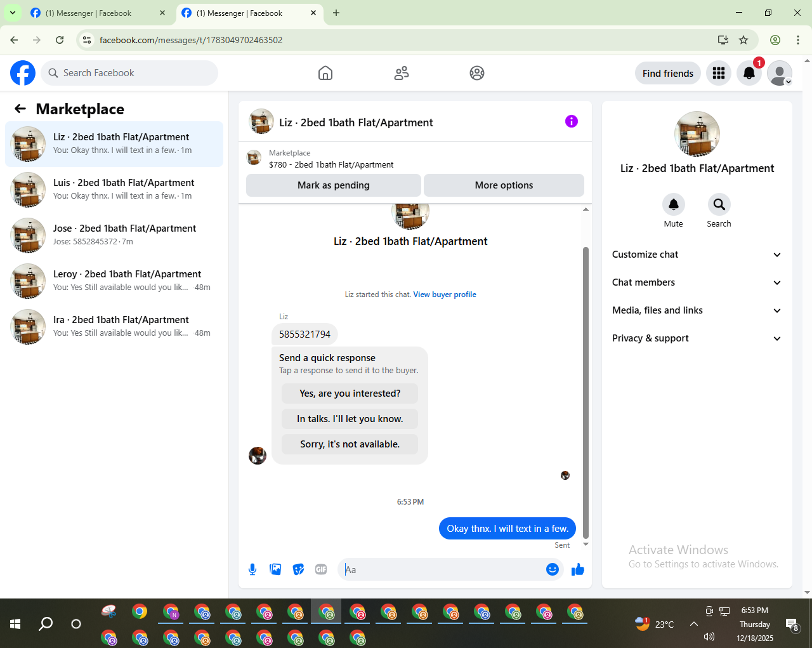The image size is (812, 648).
Task: Open the Windows Start menu
Action: [x=15, y=624]
